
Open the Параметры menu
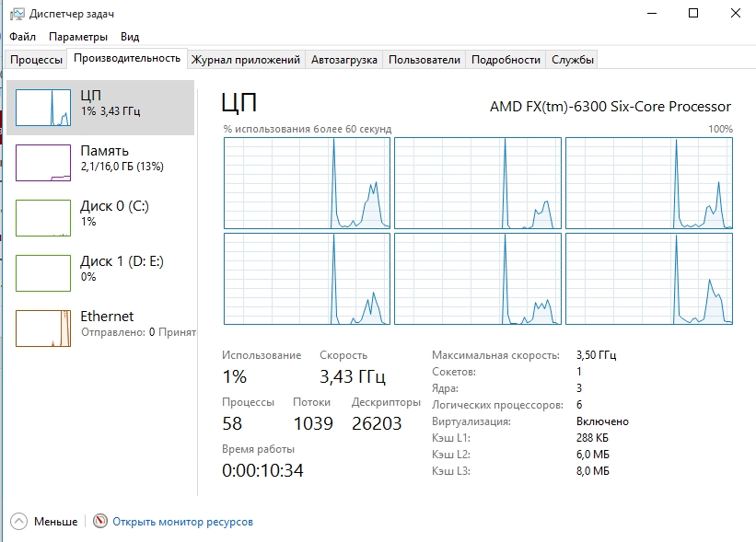point(78,37)
